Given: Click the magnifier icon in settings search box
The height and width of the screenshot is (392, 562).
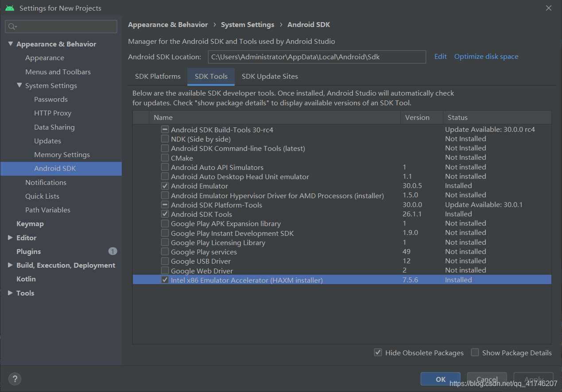Looking at the screenshot, I should [x=12, y=27].
